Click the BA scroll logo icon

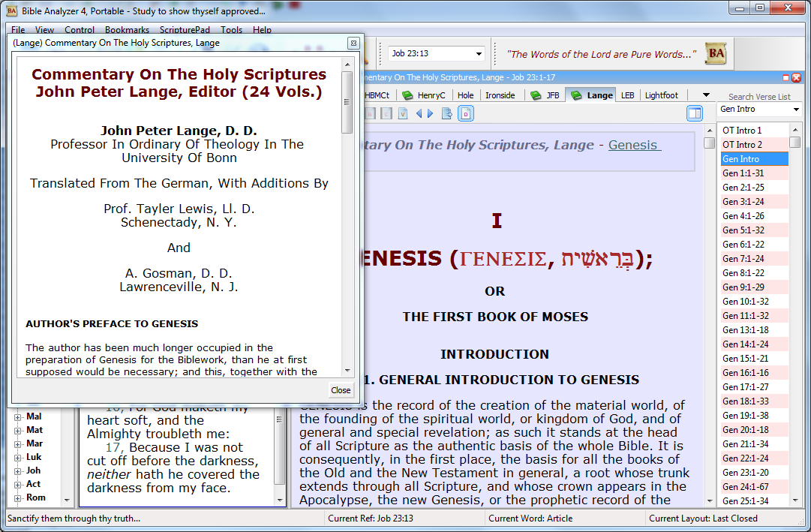point(716,54)
